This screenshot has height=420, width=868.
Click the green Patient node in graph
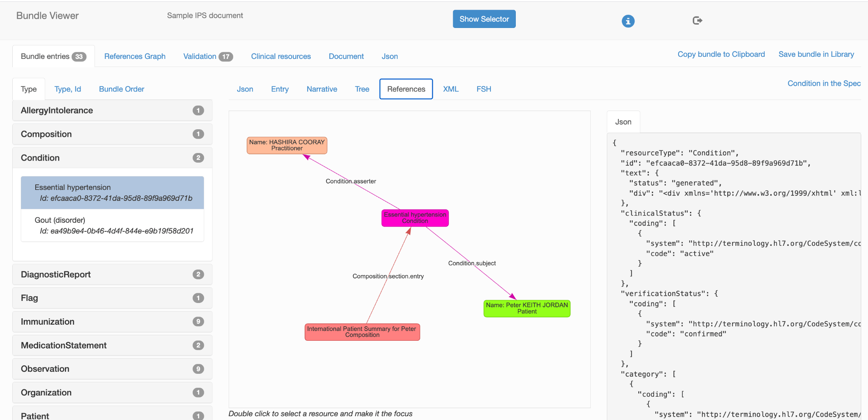pyautogui.click(x=527, y=309)
